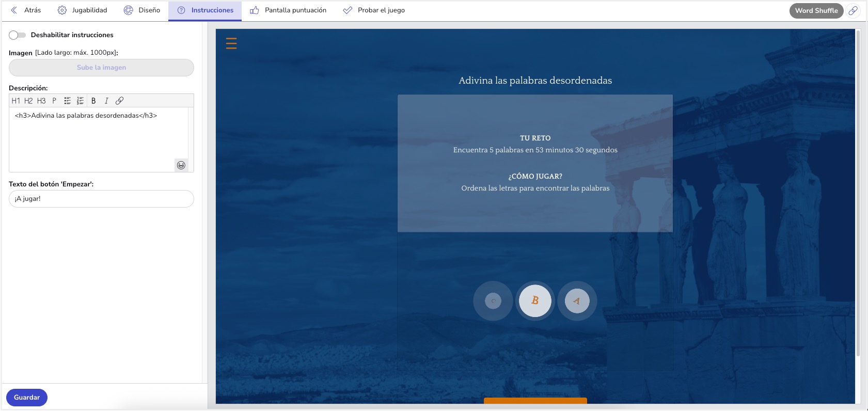Insert a numbered list in description
The height and width of the screenshot is (411, 868).
pos(80,101)
